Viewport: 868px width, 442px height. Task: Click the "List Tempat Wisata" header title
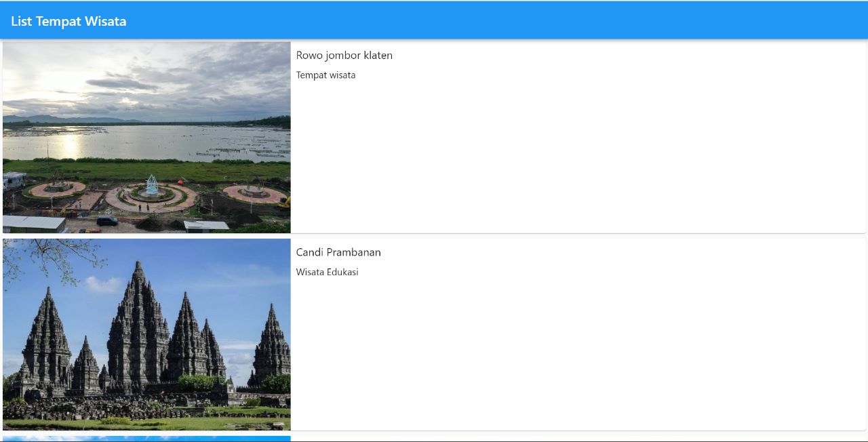pyautogui.click(x=68, y=21)
